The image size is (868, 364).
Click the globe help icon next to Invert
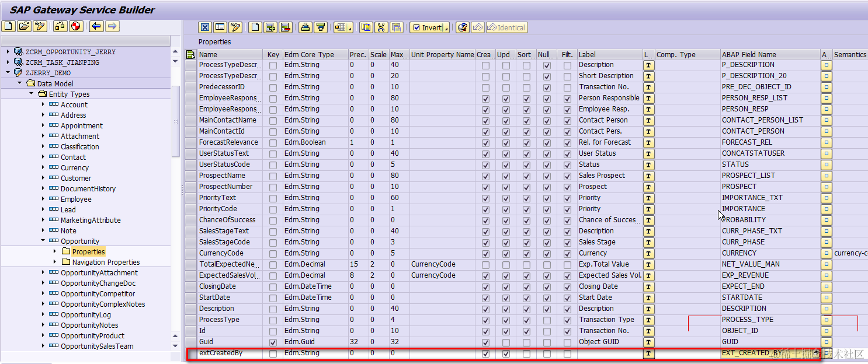[x=462, y=27]
